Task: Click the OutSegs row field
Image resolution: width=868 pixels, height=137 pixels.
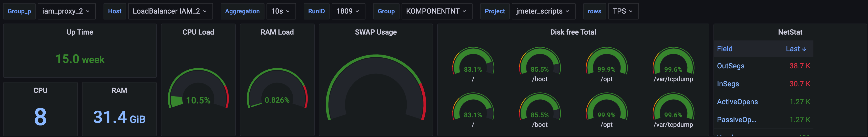Action: (x=731, y=66)
